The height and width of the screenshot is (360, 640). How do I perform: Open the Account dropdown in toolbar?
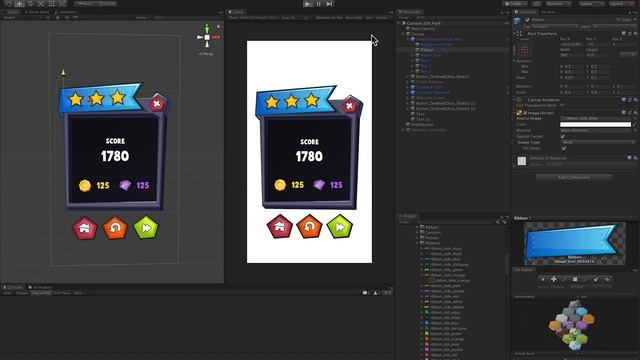[x=559, y=4]
